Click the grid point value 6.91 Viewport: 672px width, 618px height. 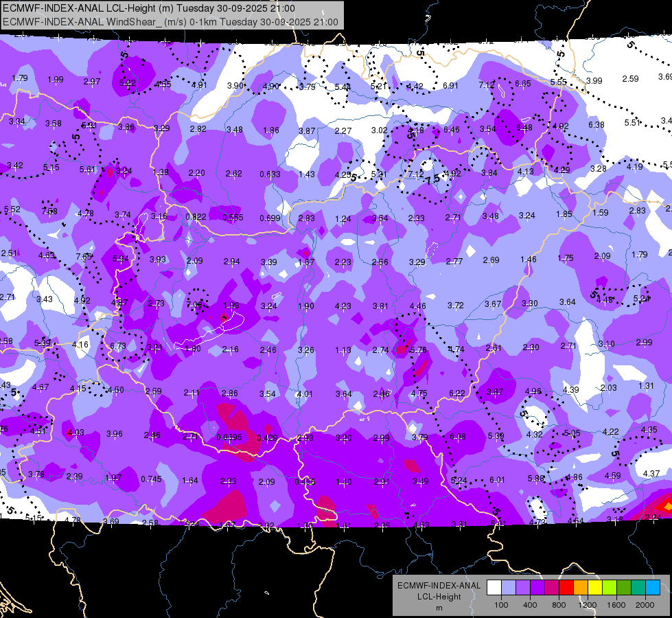(x=450, y=86)
